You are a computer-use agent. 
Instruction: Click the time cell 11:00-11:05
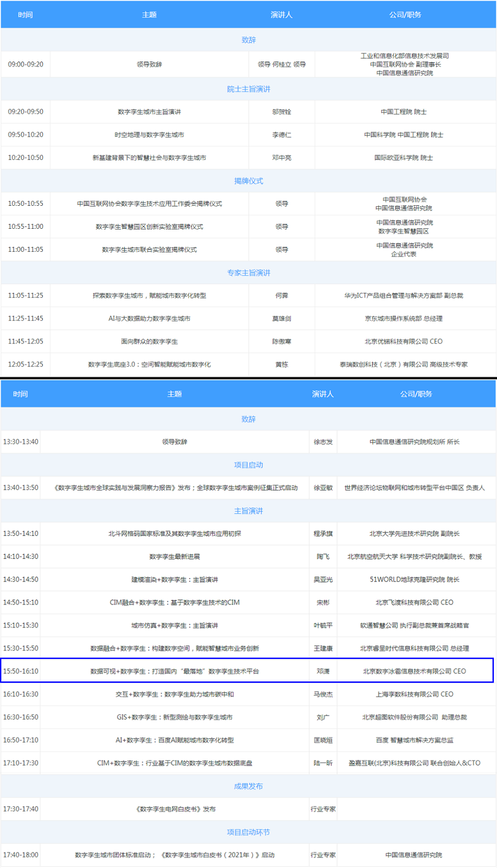click(x=25, y=249)
